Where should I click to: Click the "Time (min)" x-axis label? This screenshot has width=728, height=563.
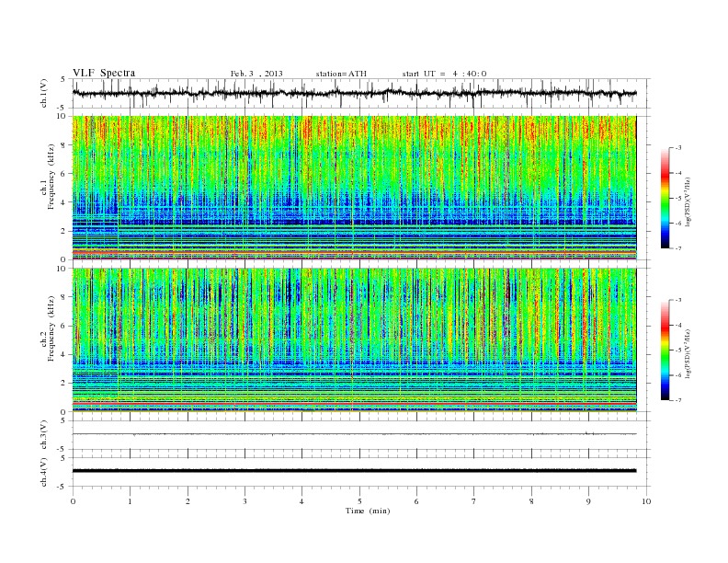(368, 511)
